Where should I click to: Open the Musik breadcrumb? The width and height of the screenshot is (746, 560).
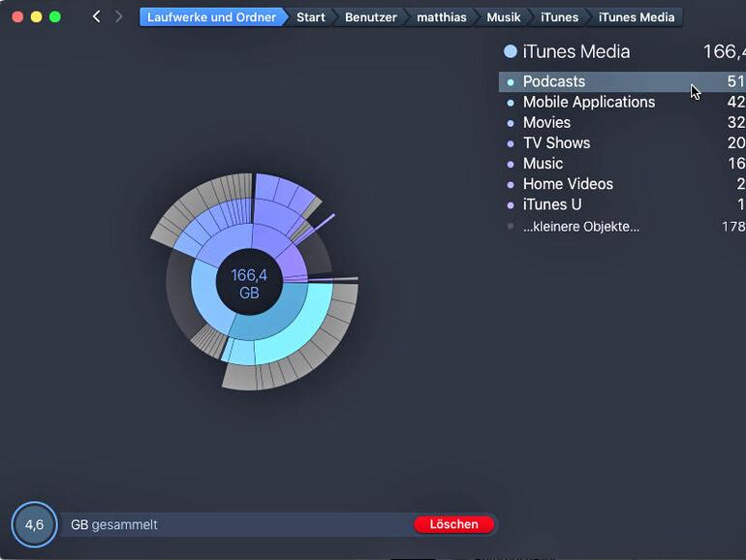point(503,17)
